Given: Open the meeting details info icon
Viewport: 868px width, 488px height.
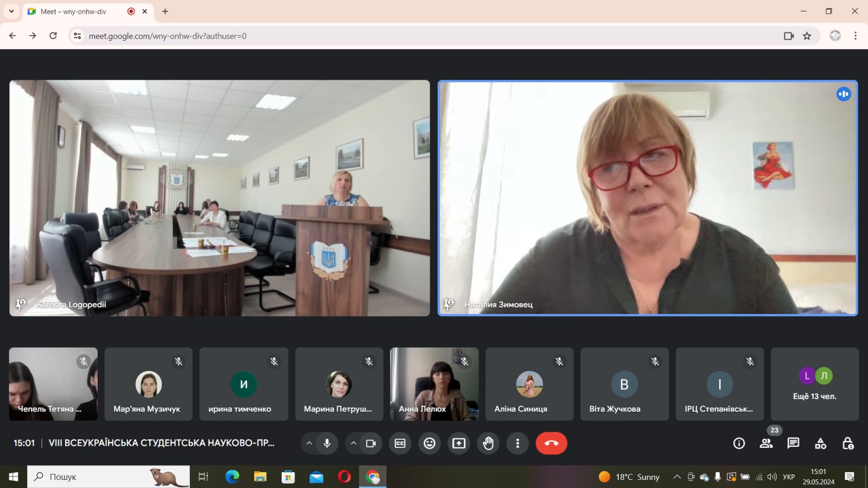Looking at the screenshot, I should pos(739,444).
